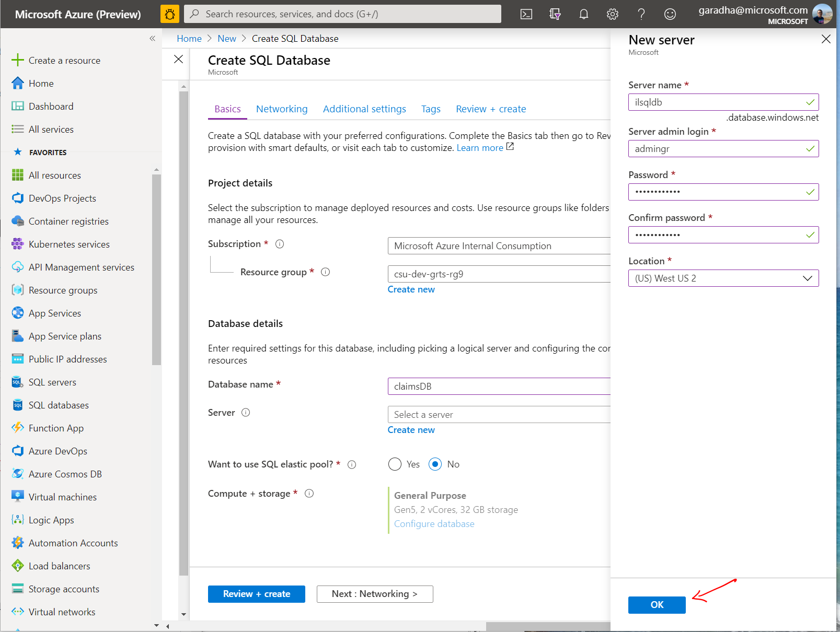The height and width of the screenshot is (632, 840).
Task: Open Storage accounts in sidebar
Action: coord(64,589)
